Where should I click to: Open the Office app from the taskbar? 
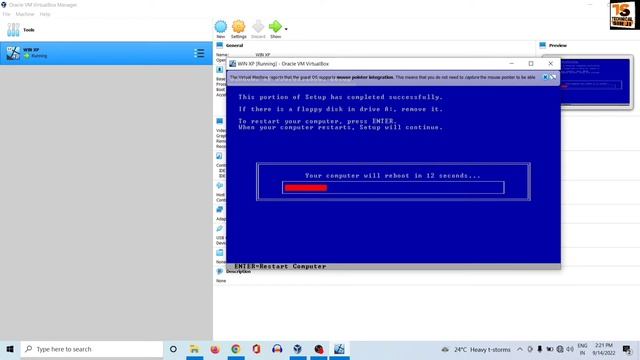(x=256, y=349)
